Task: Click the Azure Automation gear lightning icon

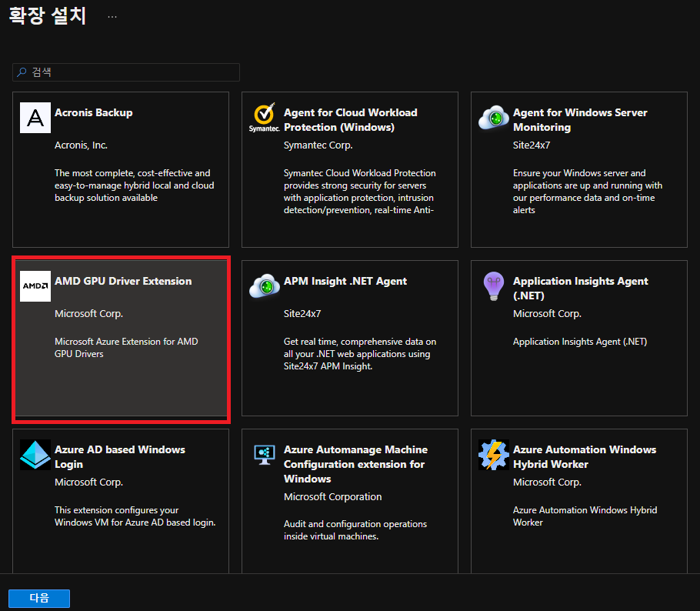Action: 493,455
